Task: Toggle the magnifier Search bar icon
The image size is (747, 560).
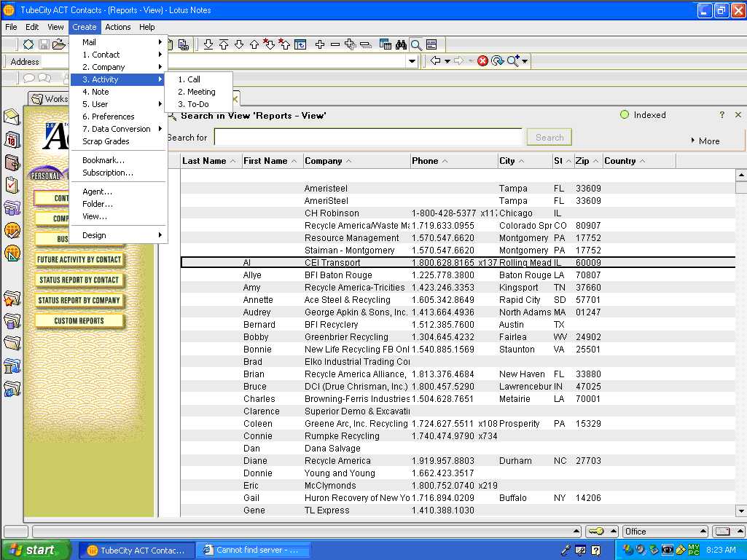Action: 416,44
